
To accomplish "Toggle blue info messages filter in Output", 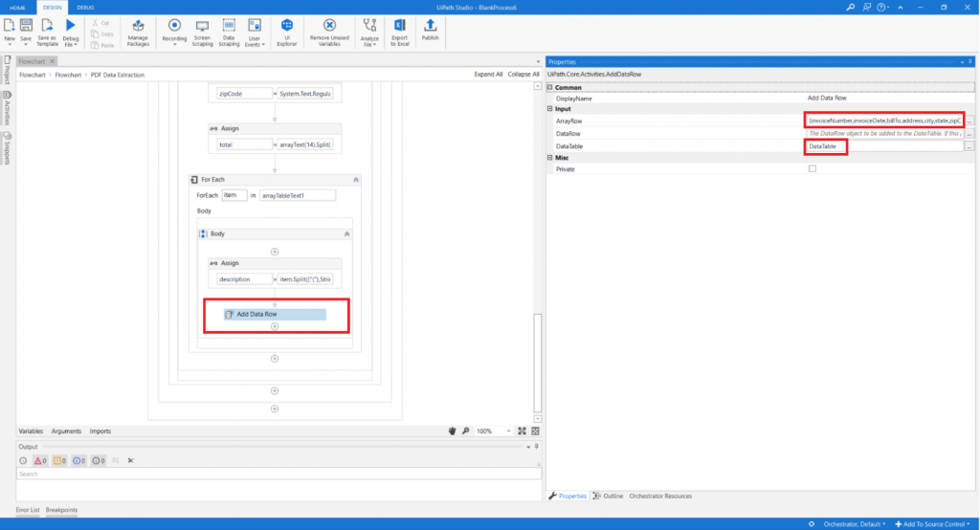I will tap(78, 460).
